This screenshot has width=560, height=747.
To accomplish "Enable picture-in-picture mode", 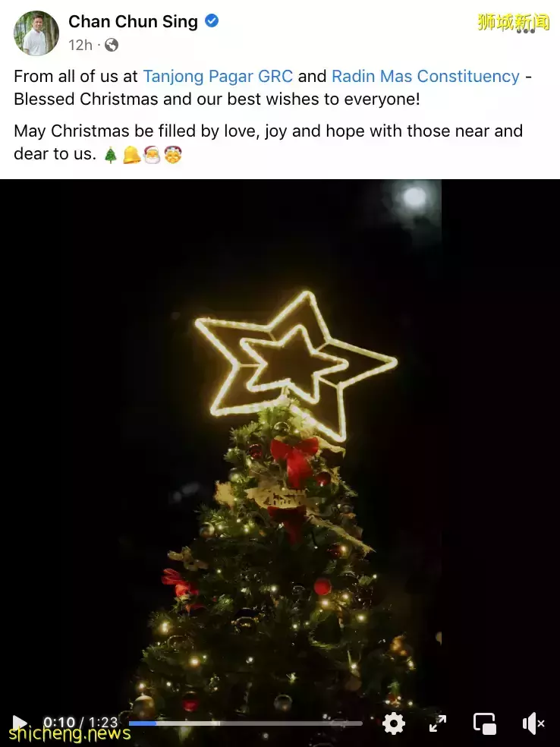I will pos(485,723).
